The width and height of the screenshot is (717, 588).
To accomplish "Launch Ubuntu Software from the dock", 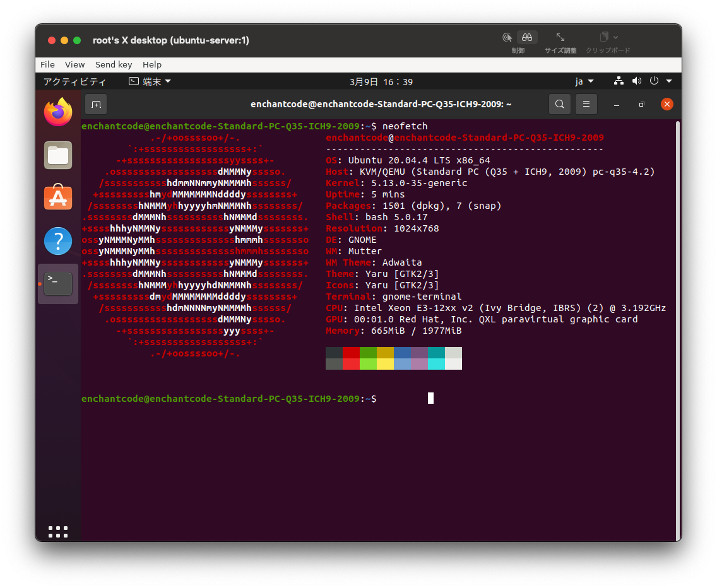I will point(58,197).
